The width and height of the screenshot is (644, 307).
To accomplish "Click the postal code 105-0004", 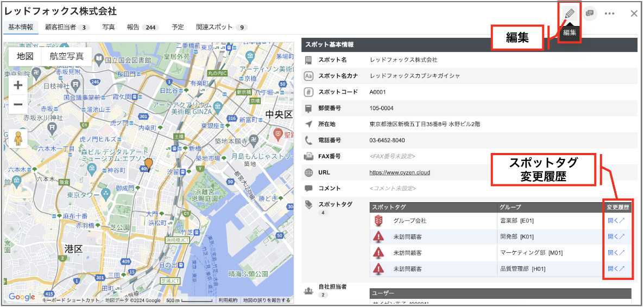I will click(x=382, y=108).
